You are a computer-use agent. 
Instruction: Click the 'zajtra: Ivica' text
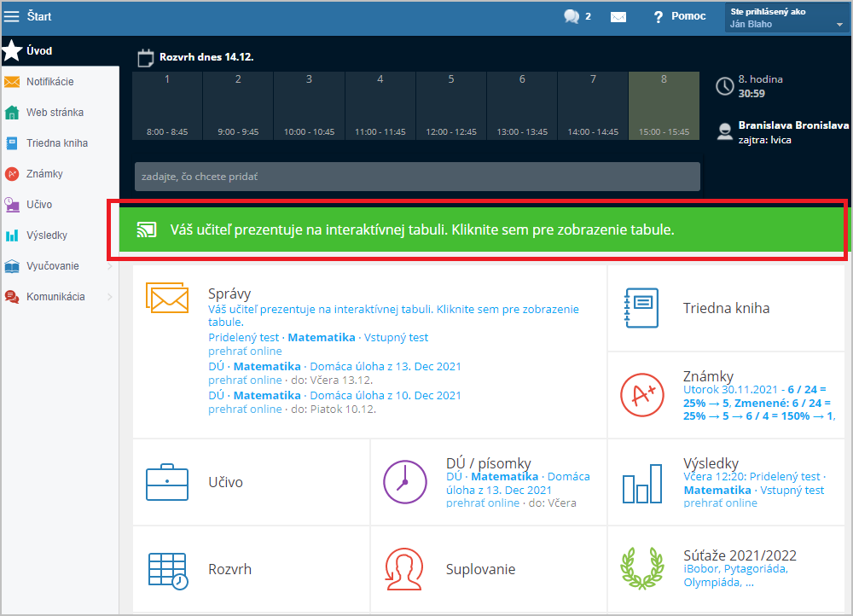pos(764,140)
